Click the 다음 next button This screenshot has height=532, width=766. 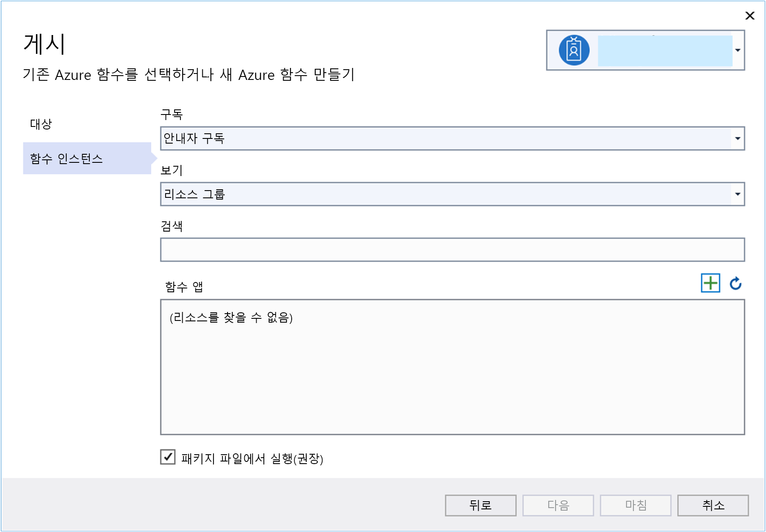(x=558, y=506)
